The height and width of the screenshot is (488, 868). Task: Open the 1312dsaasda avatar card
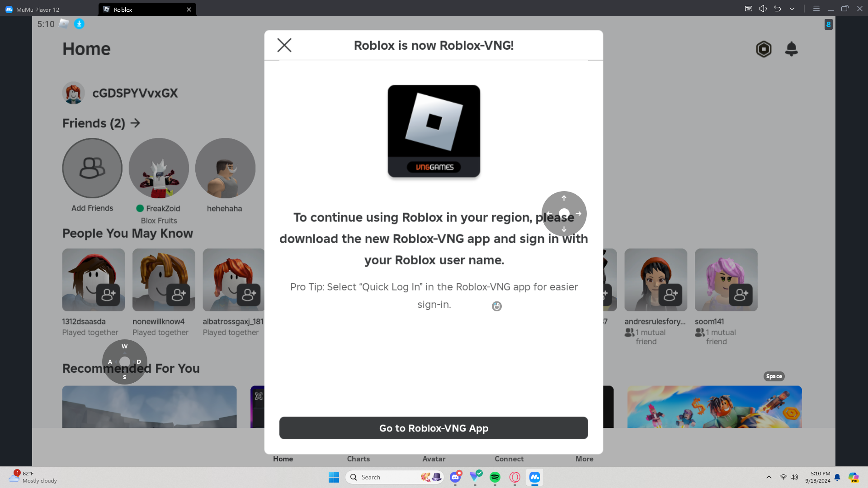pos(94,280)
